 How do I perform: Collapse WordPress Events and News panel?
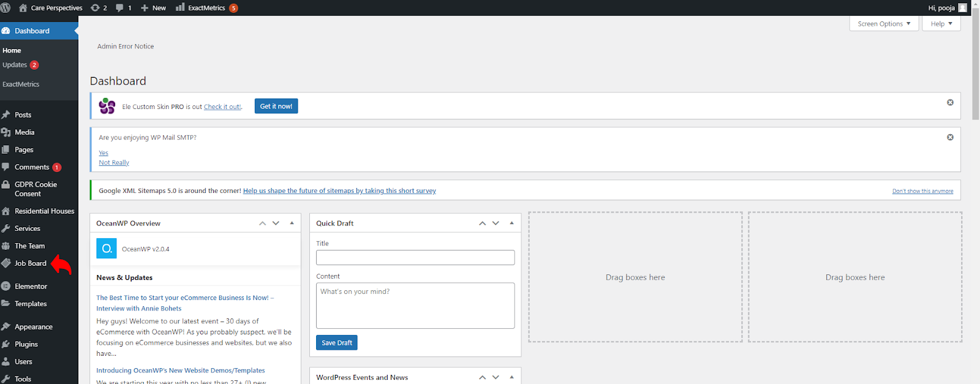(x=511, y=377)
